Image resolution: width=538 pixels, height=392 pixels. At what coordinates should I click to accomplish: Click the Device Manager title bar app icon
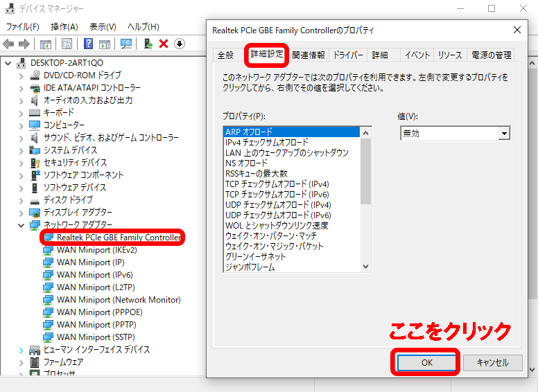click(10, 8)
